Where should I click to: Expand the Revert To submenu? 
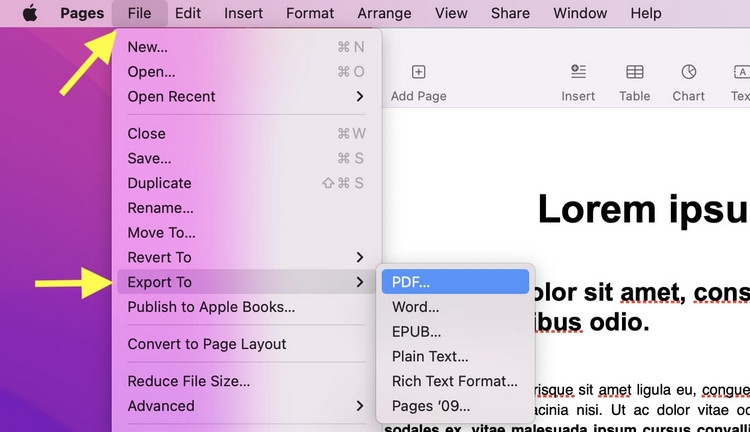(x=246, y=257)
